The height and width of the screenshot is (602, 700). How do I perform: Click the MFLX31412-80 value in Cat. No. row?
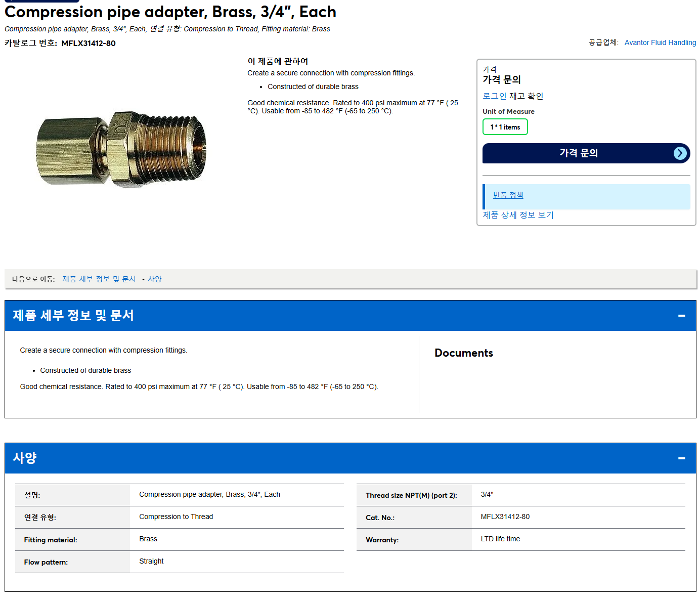[505, 517]
